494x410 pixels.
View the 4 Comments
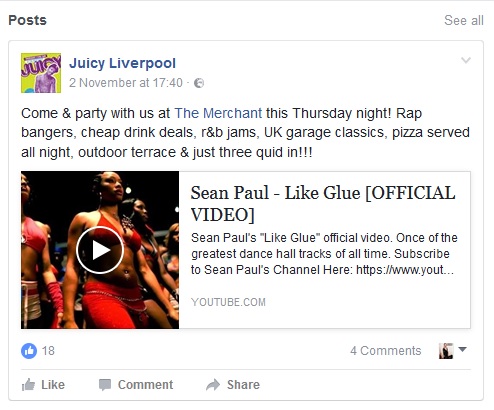click(386, 351)
